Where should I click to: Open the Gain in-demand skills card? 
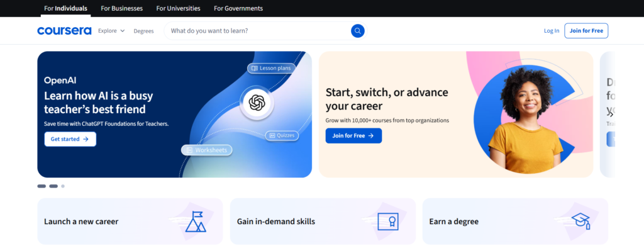(x=323, y=222)
